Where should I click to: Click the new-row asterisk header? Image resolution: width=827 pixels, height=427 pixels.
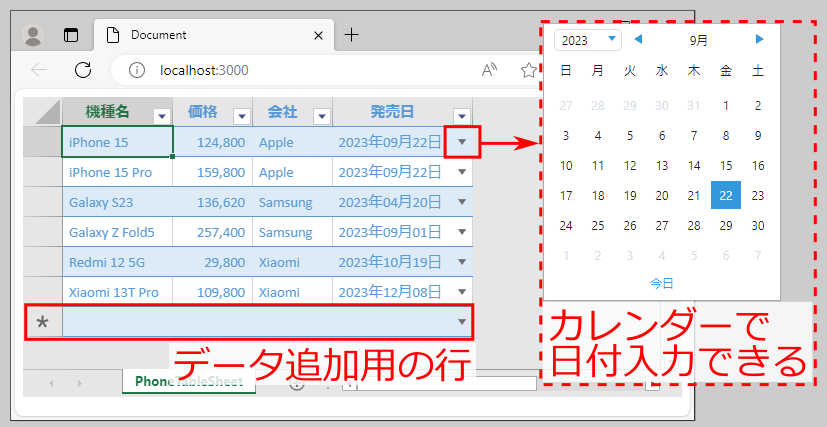[43, 322]
